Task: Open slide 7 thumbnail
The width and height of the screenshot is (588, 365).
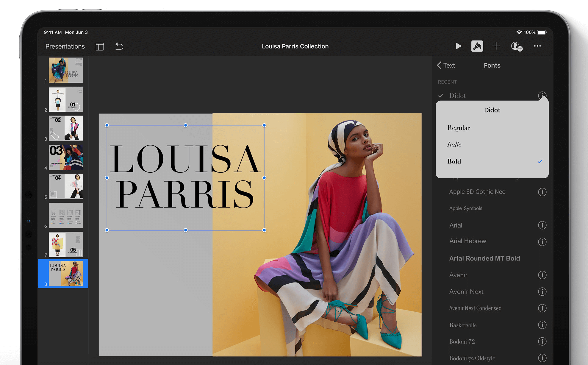Action: [x=66, y=244]
